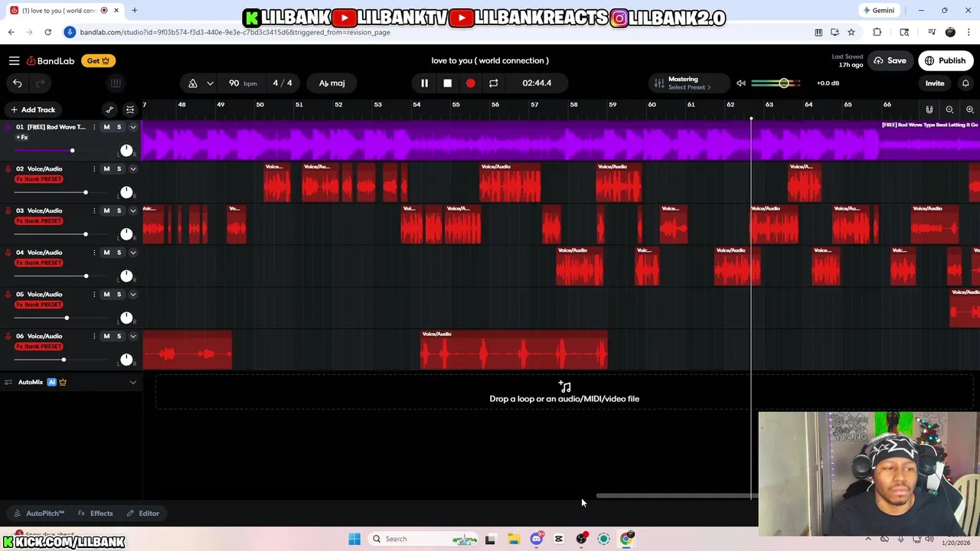
Task: Mute track 01 Rod Wave
Action: point(106,127)
